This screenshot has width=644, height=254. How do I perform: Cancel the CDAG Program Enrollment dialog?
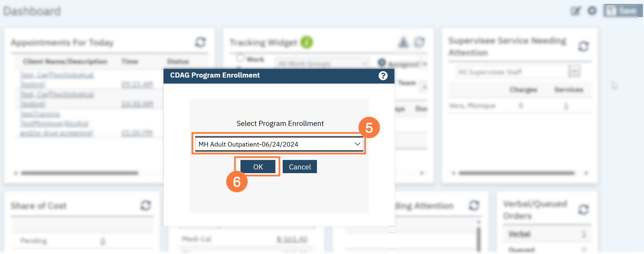(300, 167)
